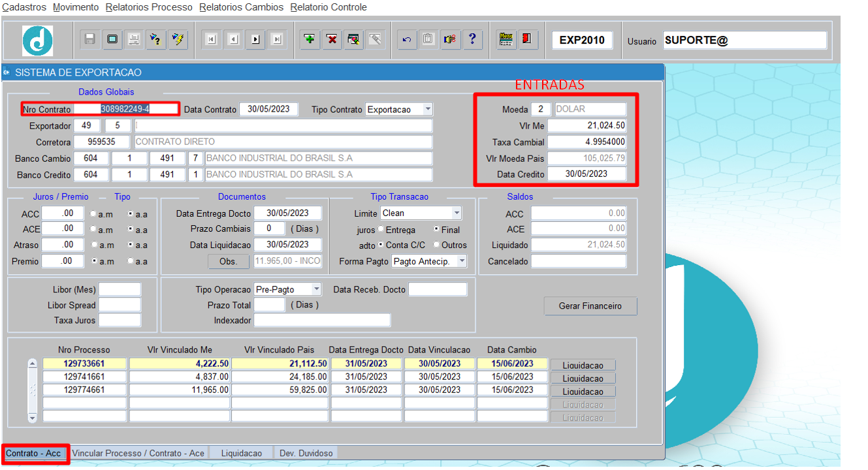The height and width of the screenshot is (470, 868).
Task: Switch to the Liquidacao tab
Action: tap(242, 453)
